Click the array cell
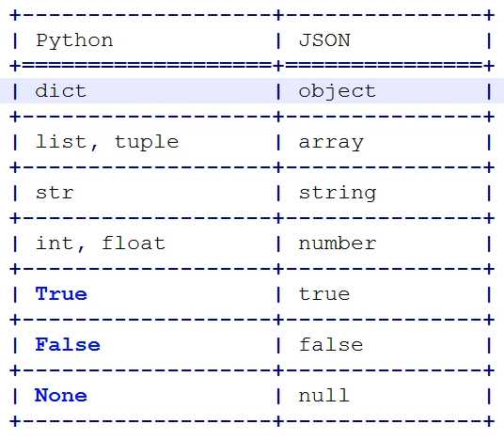The image size is (504, 440). pyautogui.click(x=331, y=143)
